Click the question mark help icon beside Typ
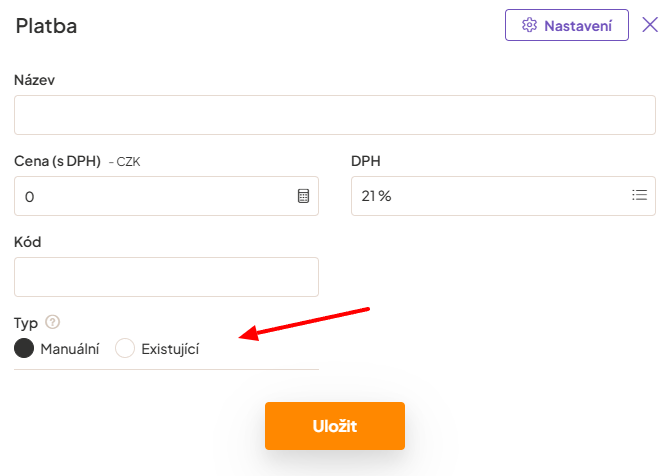The image size is (671, 476). [x=53, y=322]
